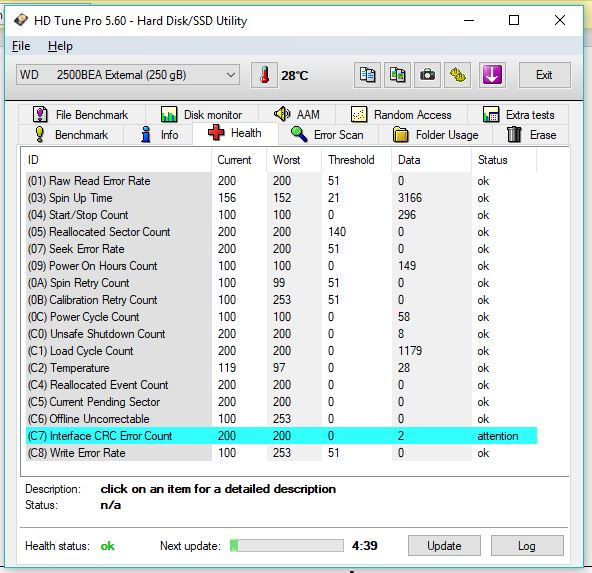This screenshot has height=573, width=592.
Task: Select the Unsafe Shutdown Count row
Action: click(282, 334)
